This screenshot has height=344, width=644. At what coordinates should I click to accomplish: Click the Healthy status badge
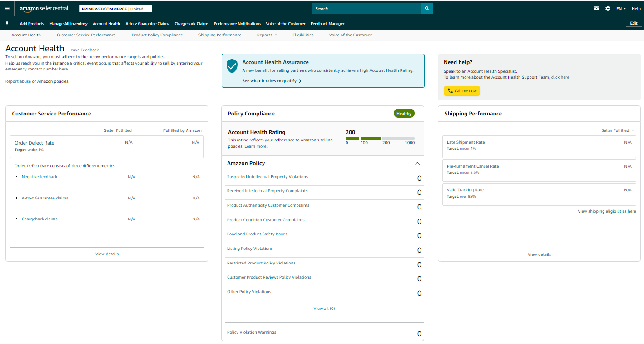point(404,114)
